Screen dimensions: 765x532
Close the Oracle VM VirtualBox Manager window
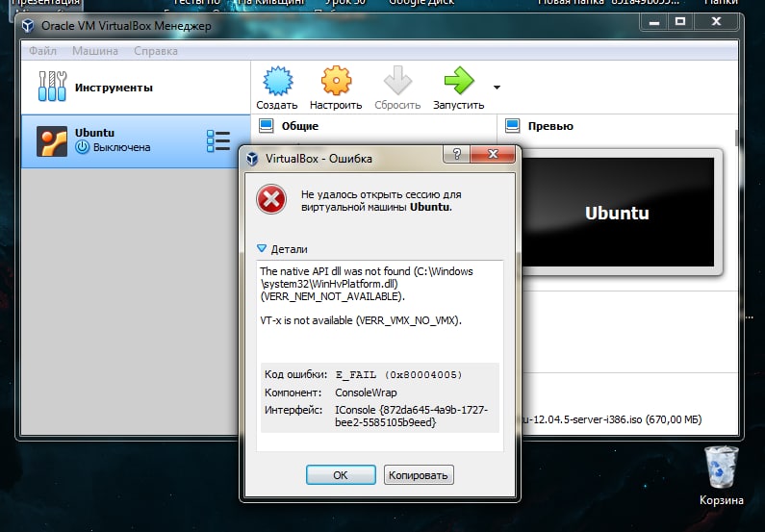pos(716,22)
